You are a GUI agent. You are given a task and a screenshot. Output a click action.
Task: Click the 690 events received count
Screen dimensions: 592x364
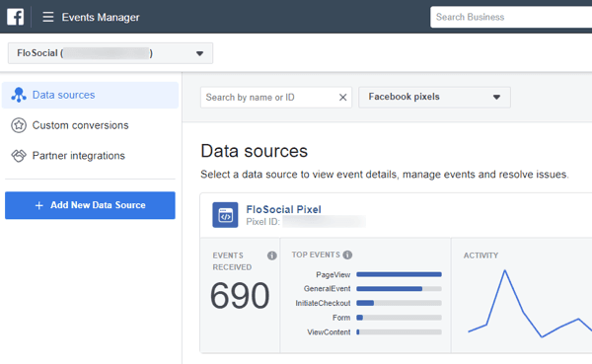tap(240, 296)
